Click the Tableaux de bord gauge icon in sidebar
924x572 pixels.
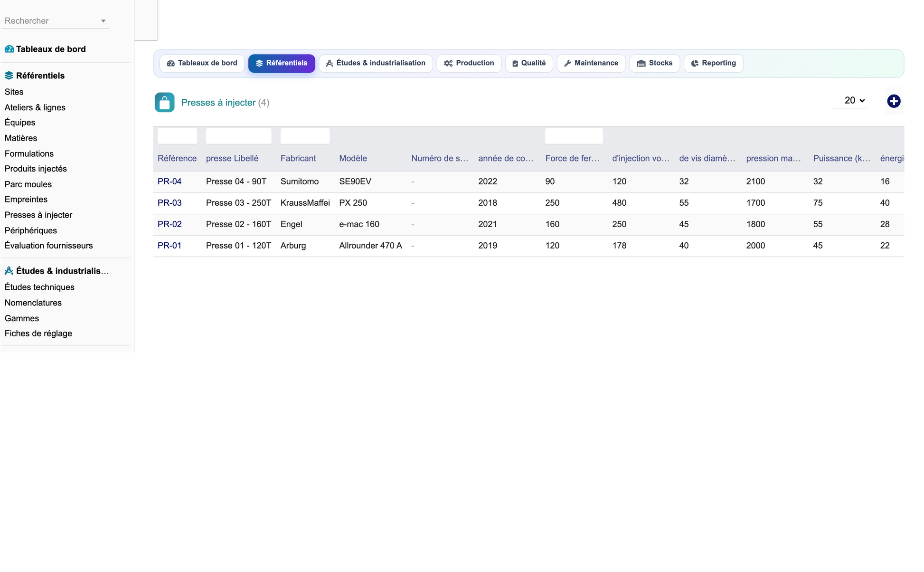coord(9,49)
